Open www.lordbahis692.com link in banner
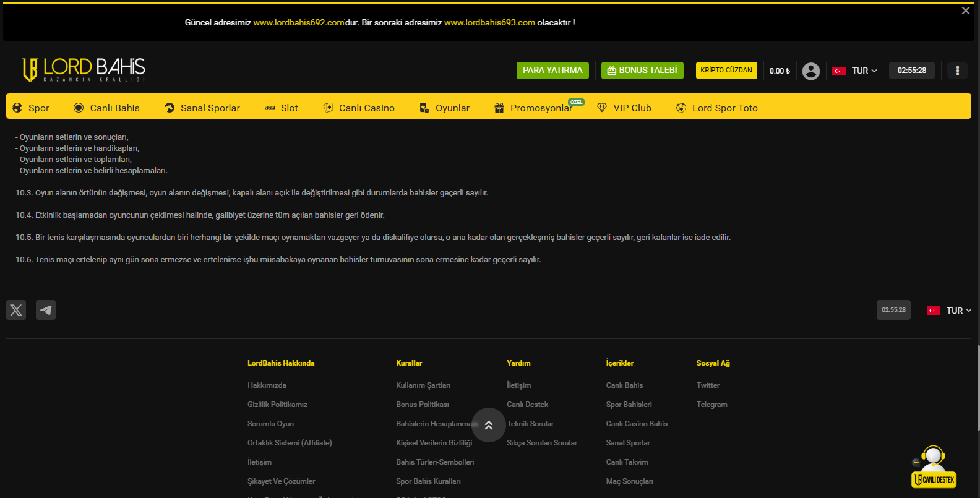This screenshot has height=498, width=980. [x=299, y=22]
